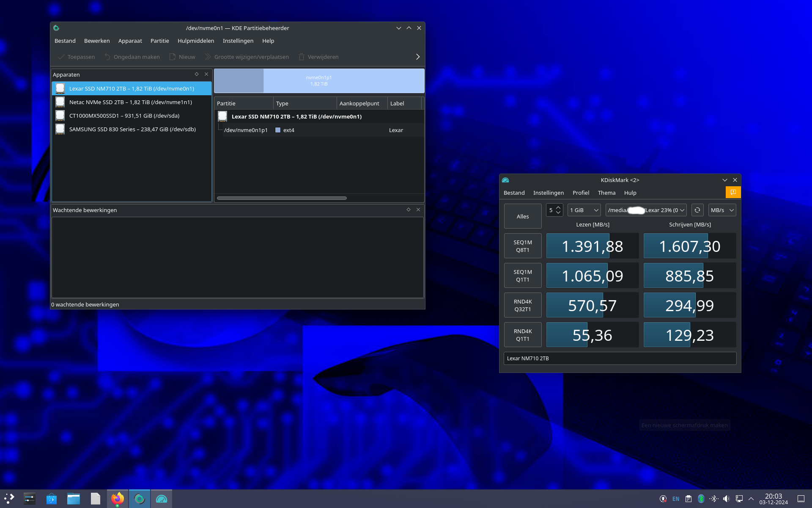The image size is (812, 508).
Task: Switch to KDiskMark in the taskbar
Action: tap(162, 499)
